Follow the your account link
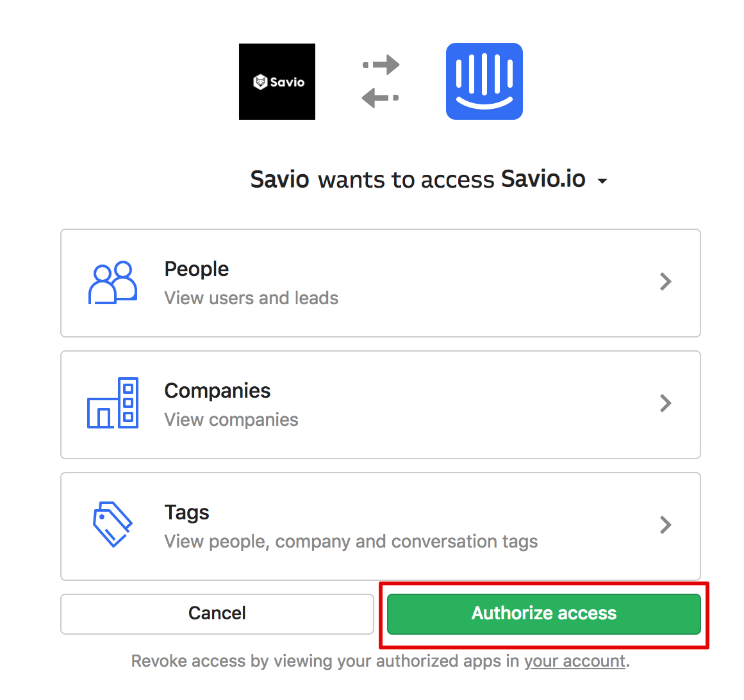Image resolution: width=744 pixels, height=700 pixels. (575, 661)
